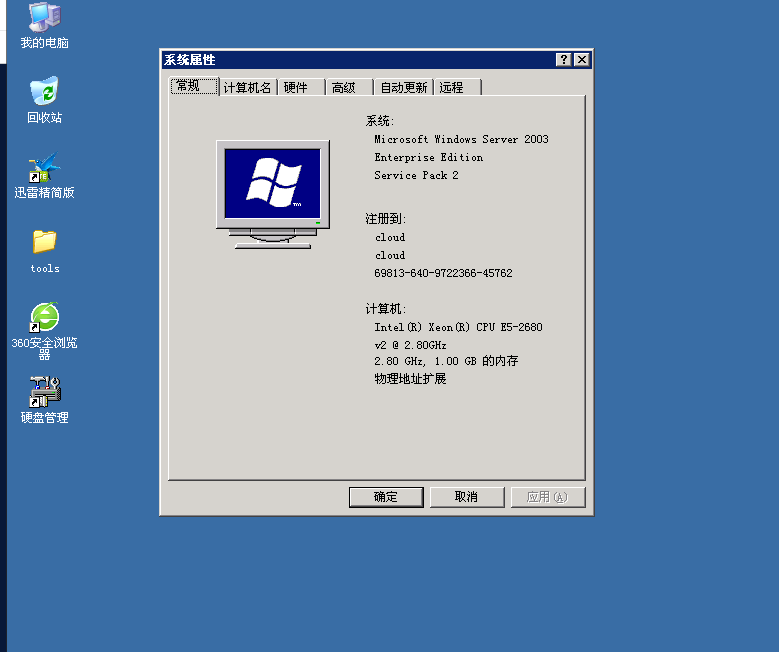The width and height of the screenshot is (779, 652).
Task: Select the tools folder on the desktop
Action: (x=44, y=242)
